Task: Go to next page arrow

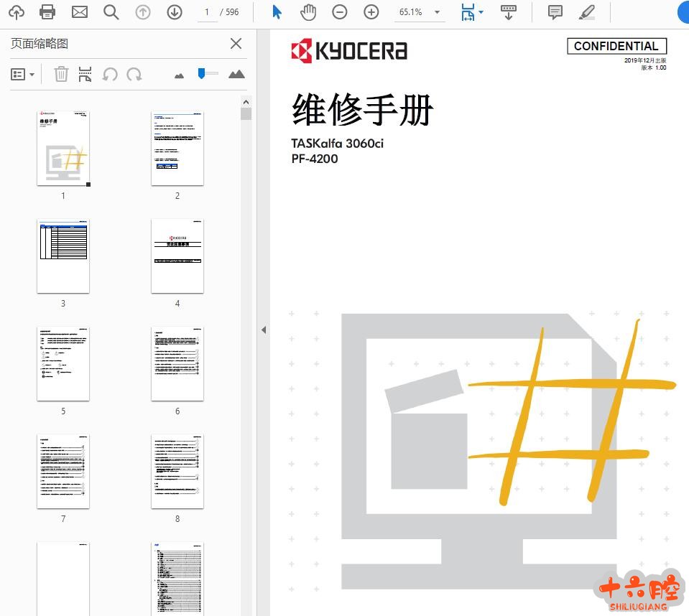Action: click(174, 12)
